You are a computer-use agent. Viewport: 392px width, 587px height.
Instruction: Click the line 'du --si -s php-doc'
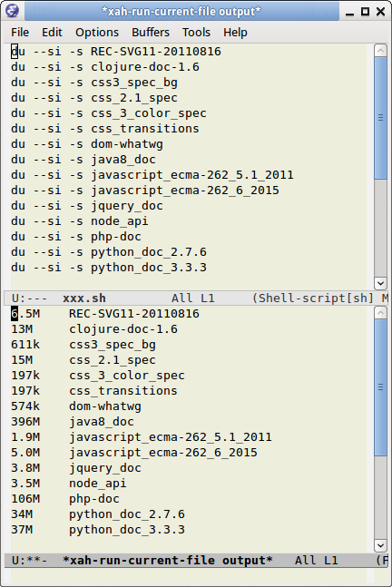(76, 237)
